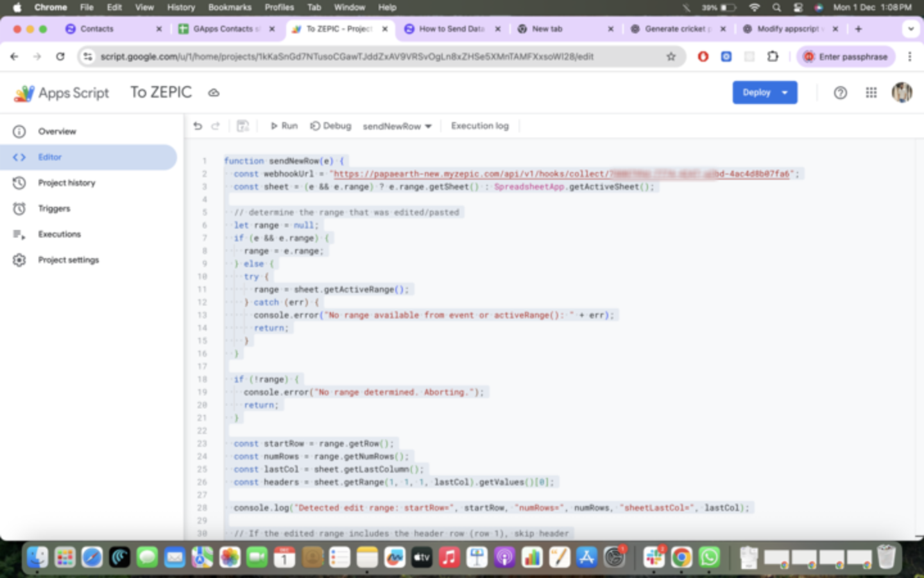Screen dimensions: 924x578
Task: Open Project settings in the sidebar
Action: [68, 260]
